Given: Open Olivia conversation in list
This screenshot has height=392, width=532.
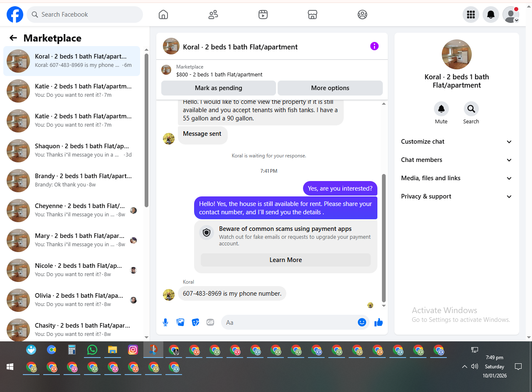Looking at the screenshot, I should pyautogui.click(x=71, y=300).
